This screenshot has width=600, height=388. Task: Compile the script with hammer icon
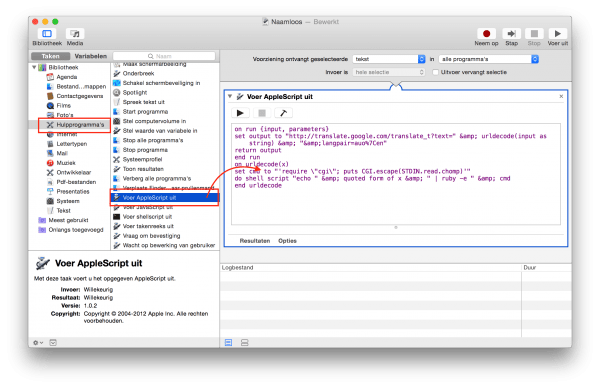click(x=284, y=113)
